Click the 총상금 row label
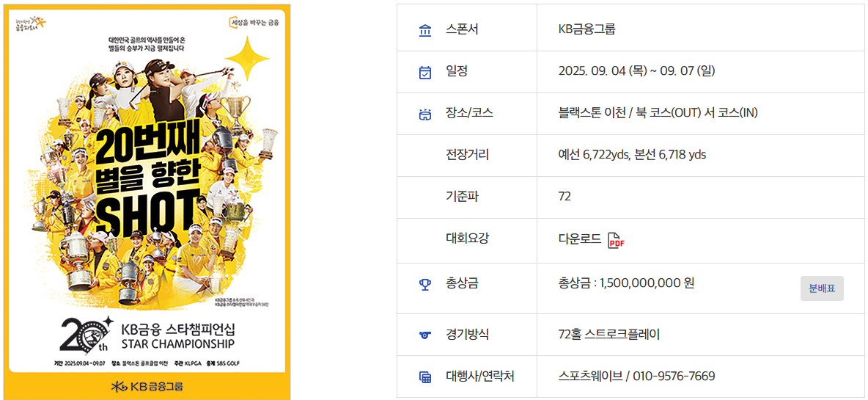868x400 pixels. (462, 283)
